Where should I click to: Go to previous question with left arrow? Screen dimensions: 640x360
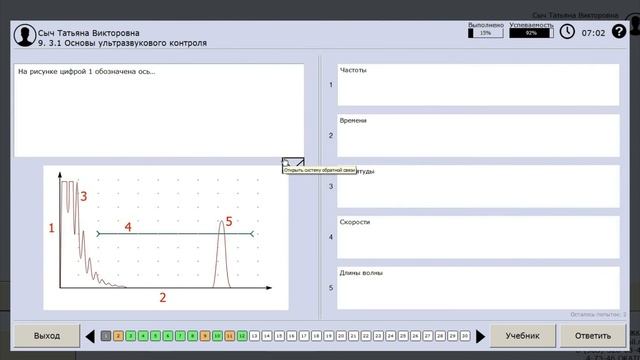pyautogui.click(x=90, y=336)
